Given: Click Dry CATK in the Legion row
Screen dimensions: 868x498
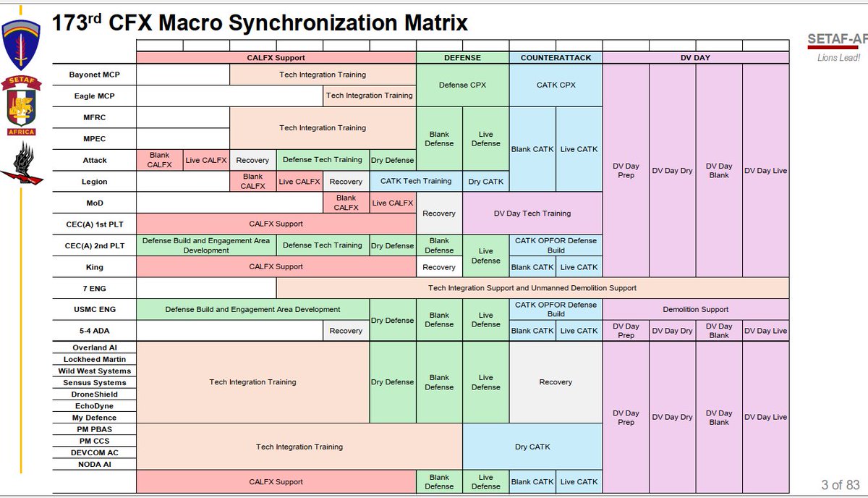Looking at the screenshot, I should (x=486, y=181).
